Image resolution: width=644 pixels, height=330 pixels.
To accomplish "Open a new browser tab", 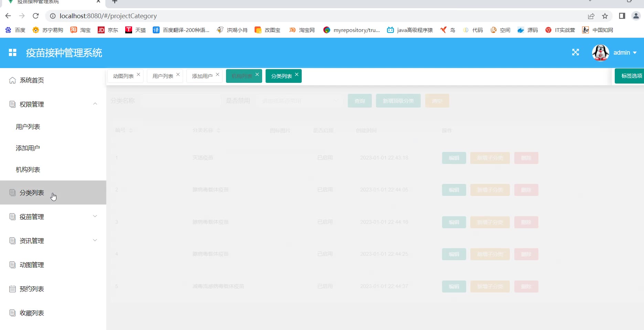I will 115,2.
